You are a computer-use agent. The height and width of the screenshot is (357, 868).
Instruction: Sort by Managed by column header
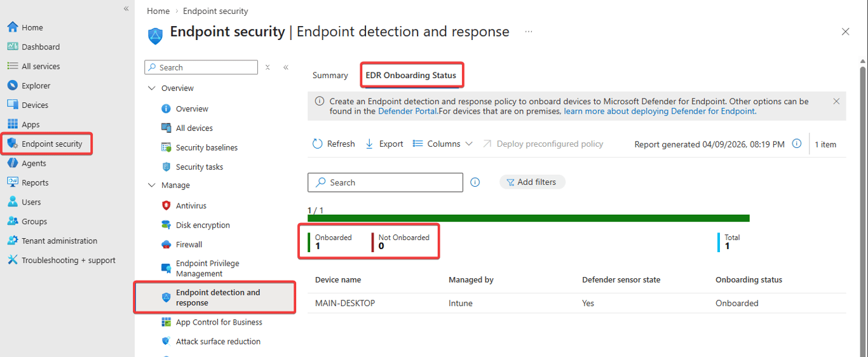(x=471, y=280)
